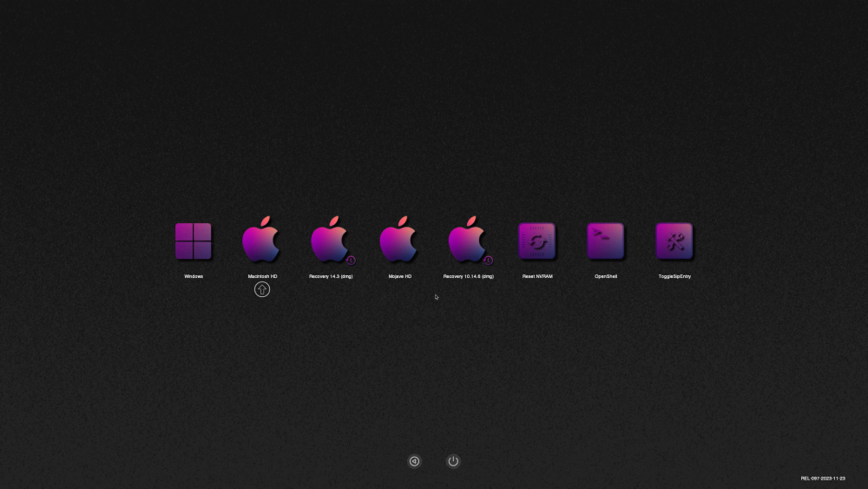Click the "Recovery 14.3 (dmg)" label
This screenshot has height=489, width=868.
pyautogui.click(x=331, y=276)
